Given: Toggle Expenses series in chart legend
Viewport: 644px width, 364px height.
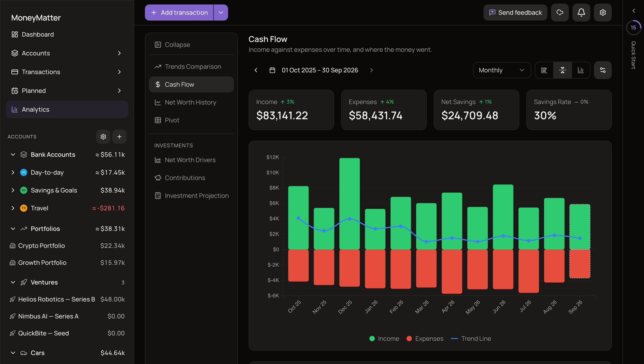Looking at the screenshot, I should [x=425, y=339].
